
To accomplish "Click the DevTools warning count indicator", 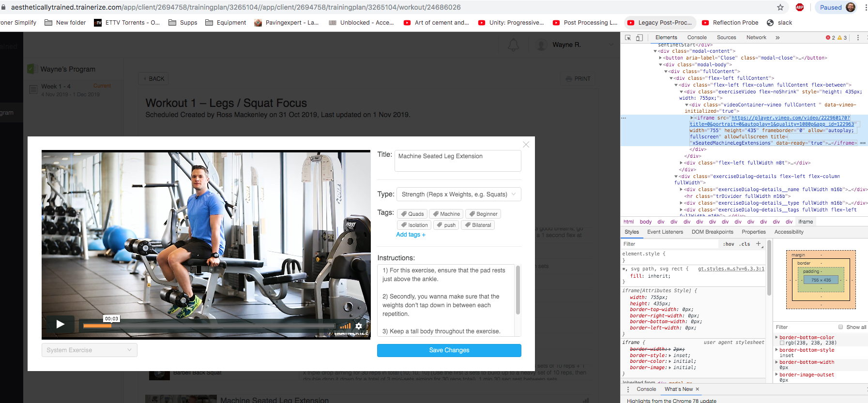I will pos(842,38).
